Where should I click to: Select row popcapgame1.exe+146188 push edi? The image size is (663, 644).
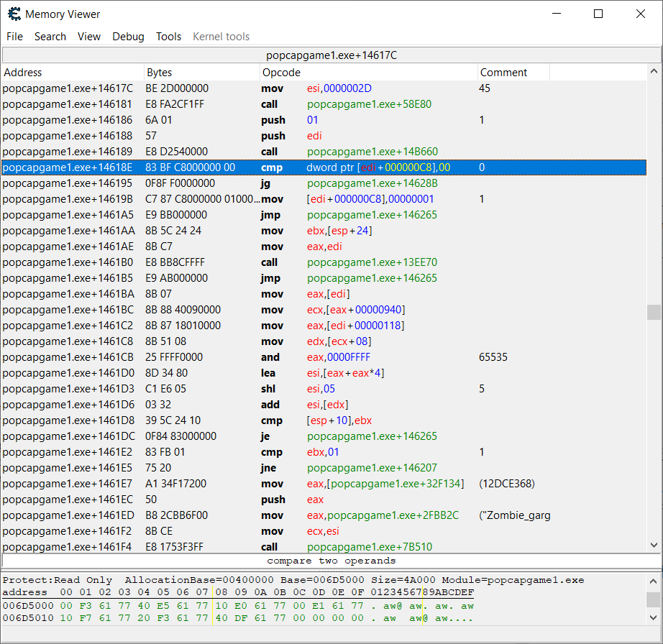324,136
